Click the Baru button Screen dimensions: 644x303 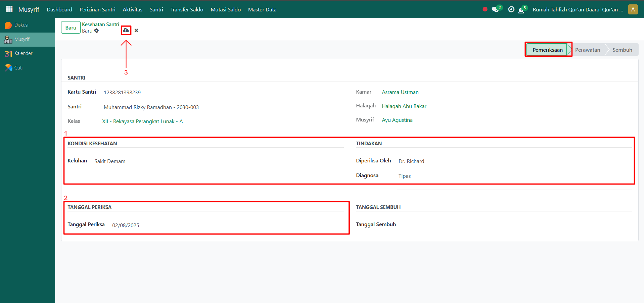pyautogui.click(x=71, y=28)
